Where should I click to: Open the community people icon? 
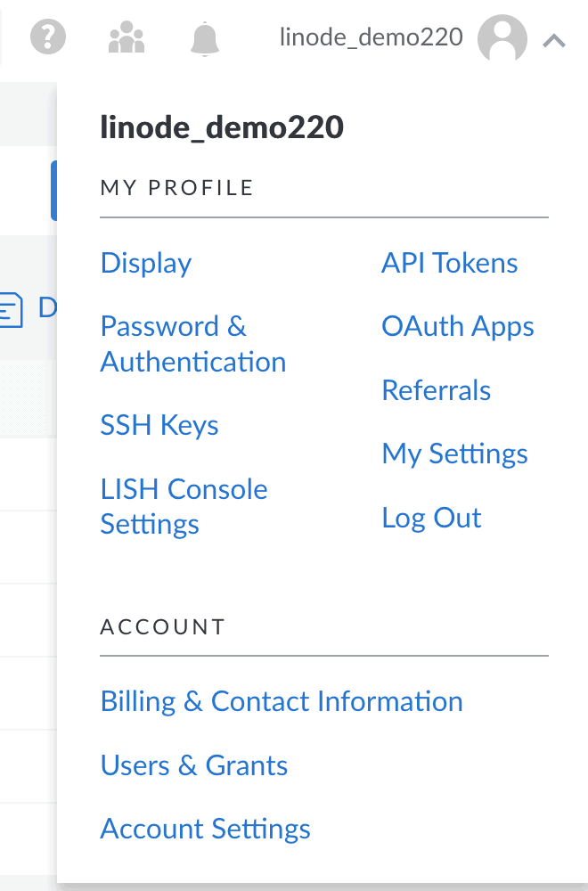click(x=126, y=37)
